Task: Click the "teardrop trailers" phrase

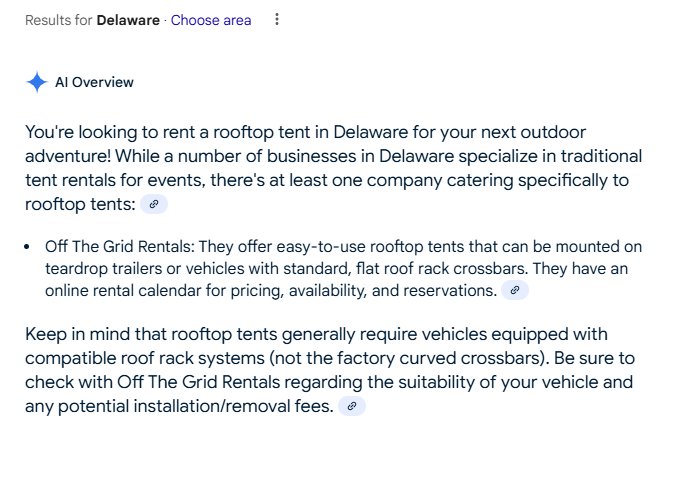Action: (x=104, y=268)
